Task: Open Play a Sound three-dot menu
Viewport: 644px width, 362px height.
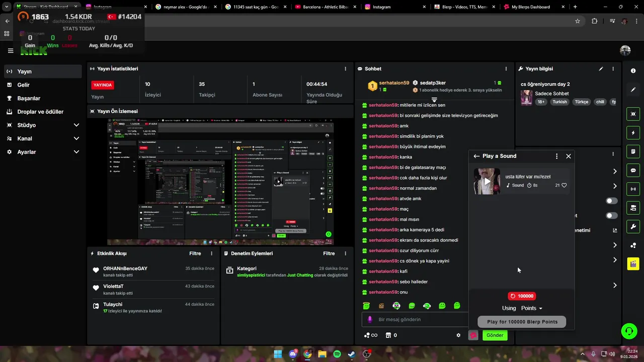Action: tap(556, 156)
